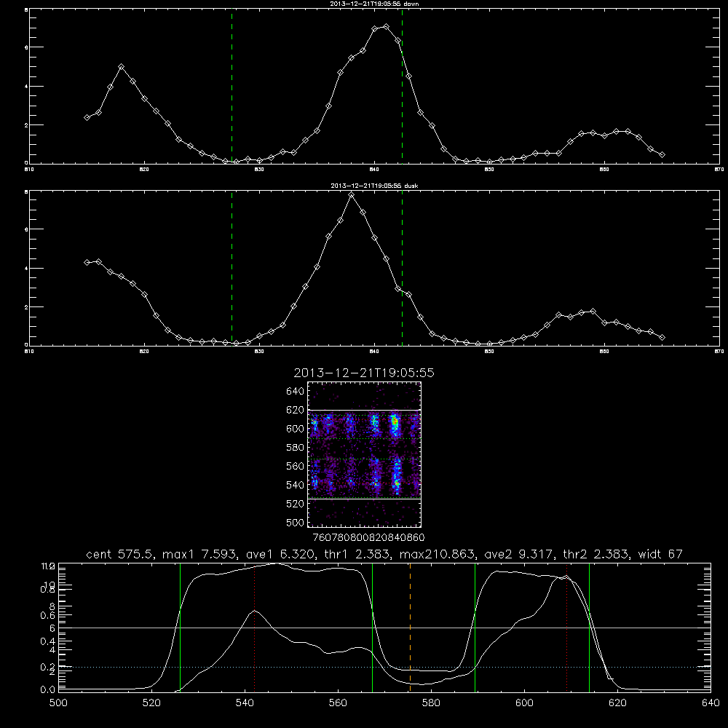Select the left green dashed line in dusk plot
This screenshot has width=728, height=728.
click(232, 269)
